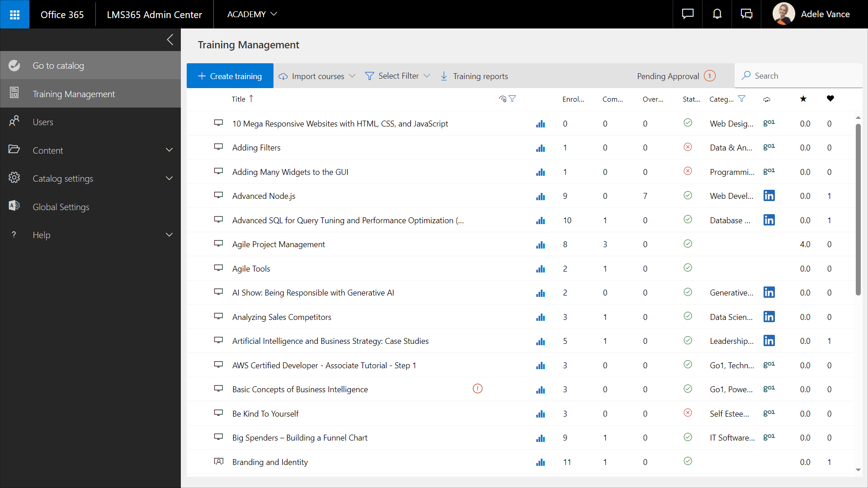Screen dimensions: 868x488
Task: Open the Agile Project Management course
Action: [278, 244]
